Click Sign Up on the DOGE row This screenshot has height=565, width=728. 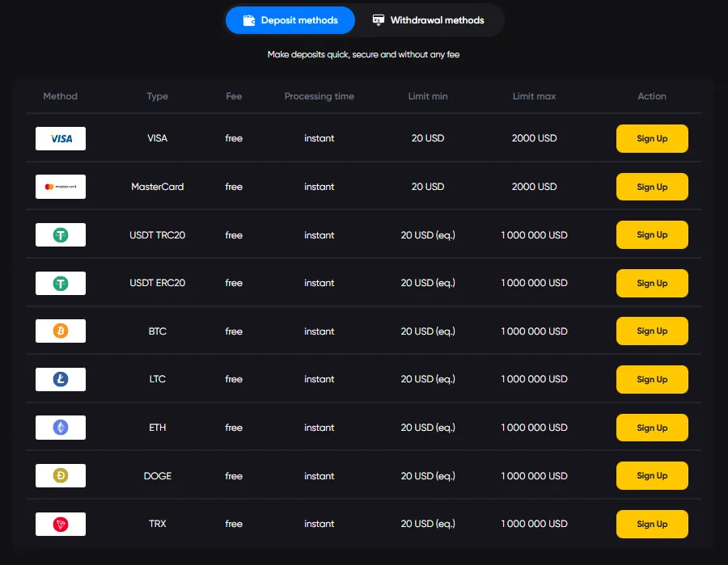(x=652, y=475)
